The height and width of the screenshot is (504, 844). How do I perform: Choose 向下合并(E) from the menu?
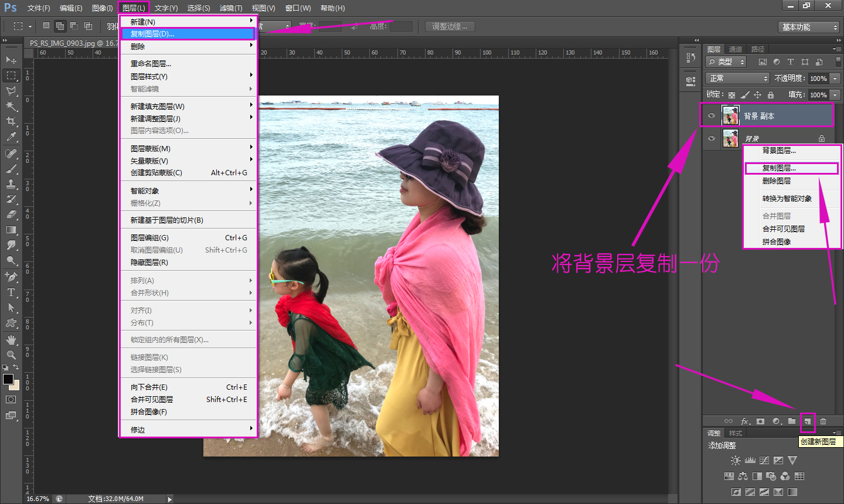tap(188, 387)
